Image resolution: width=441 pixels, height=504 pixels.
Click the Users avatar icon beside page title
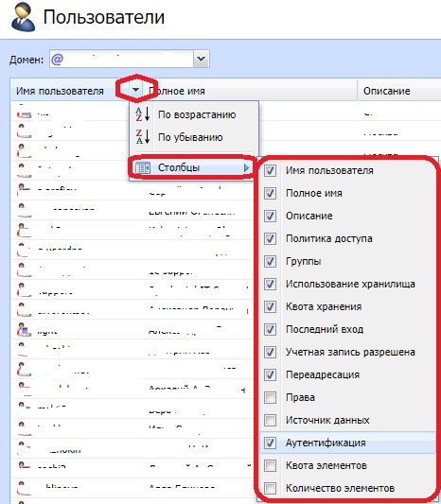click(x=23, y=18)
